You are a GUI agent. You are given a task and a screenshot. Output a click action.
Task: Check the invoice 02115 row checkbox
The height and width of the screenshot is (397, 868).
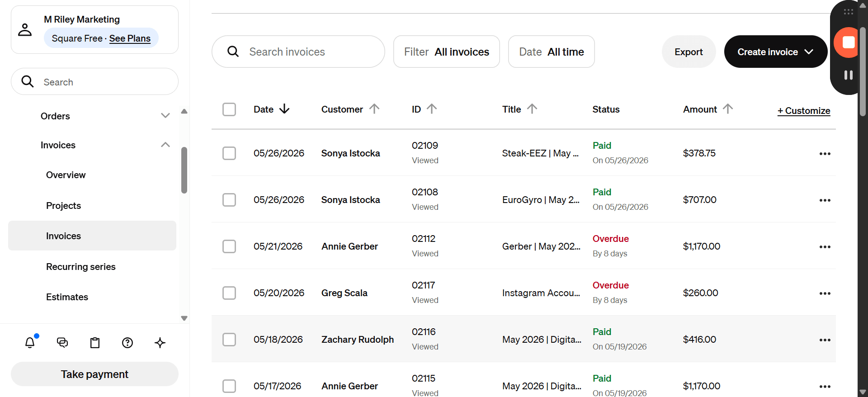229,386
